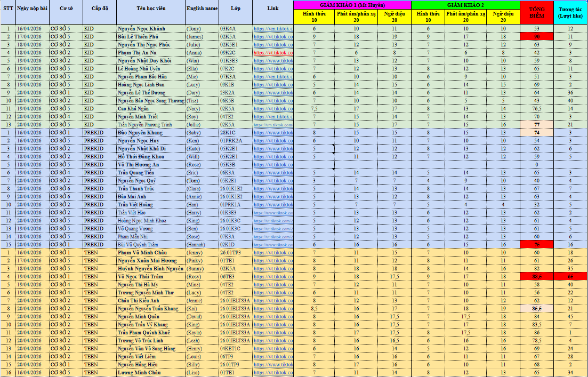Open TikTok link for Bùi Lê Thiên Phú
Viewport: 588px width, 377px height.
tap(273, 37)
